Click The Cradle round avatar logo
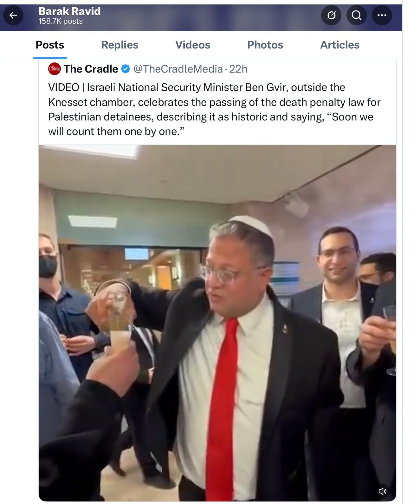Screen dimensions: 420x504 point(55,69)
